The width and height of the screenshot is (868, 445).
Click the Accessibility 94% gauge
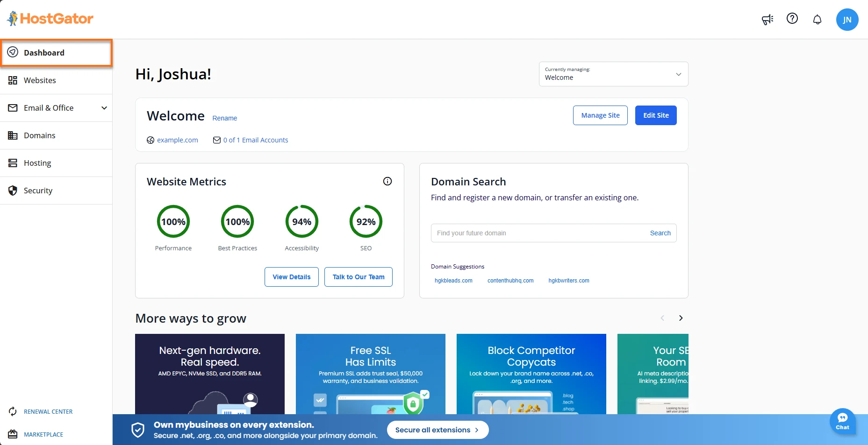click(302, 222)
